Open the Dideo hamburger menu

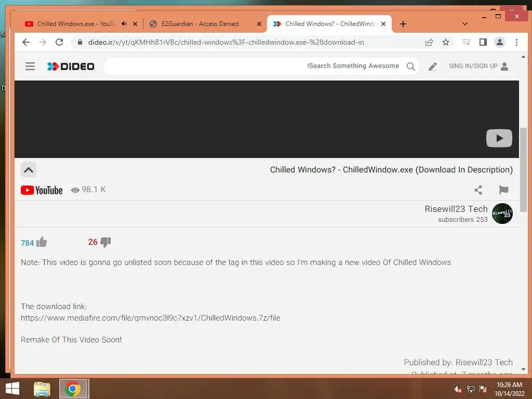pyautogui.click(x=30, y=66)
